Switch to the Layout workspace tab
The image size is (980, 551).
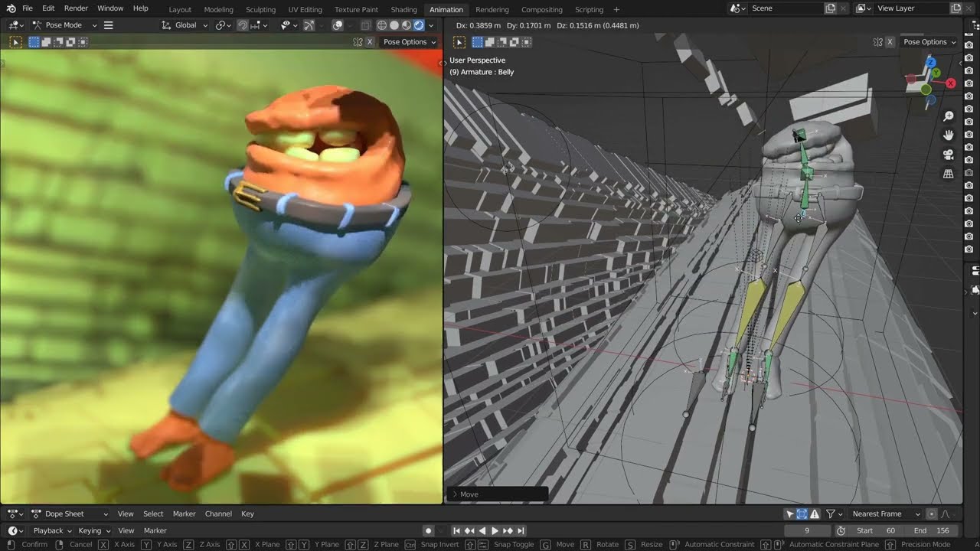180,9
